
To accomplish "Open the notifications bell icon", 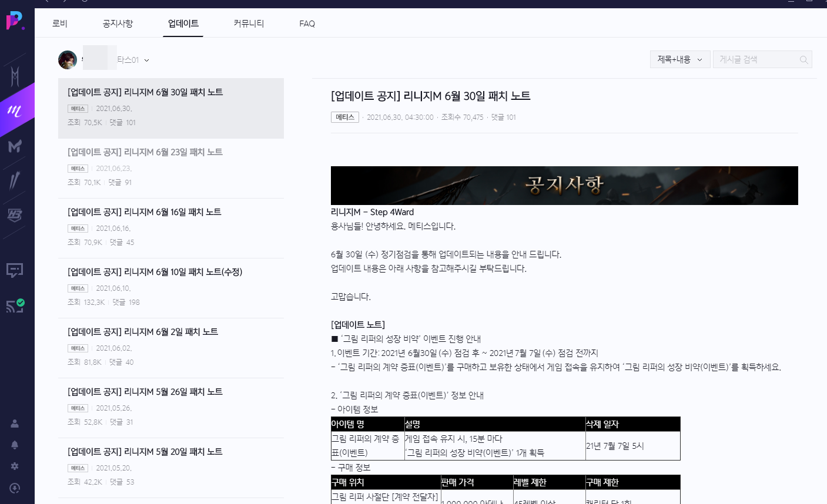I will [15, 445].
